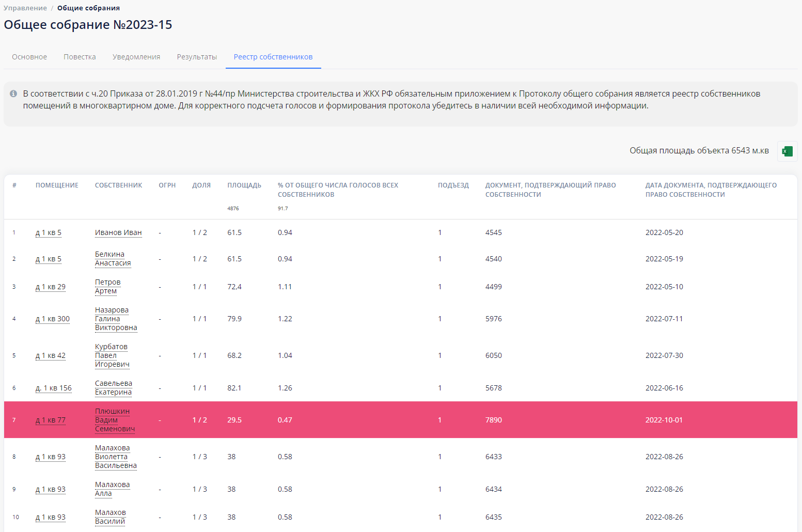Go to the Результаты tab

pos(197,57)
